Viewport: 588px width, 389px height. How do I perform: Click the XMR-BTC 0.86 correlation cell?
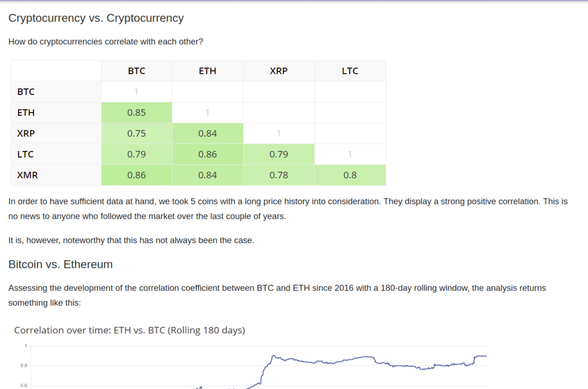point(137,175)
